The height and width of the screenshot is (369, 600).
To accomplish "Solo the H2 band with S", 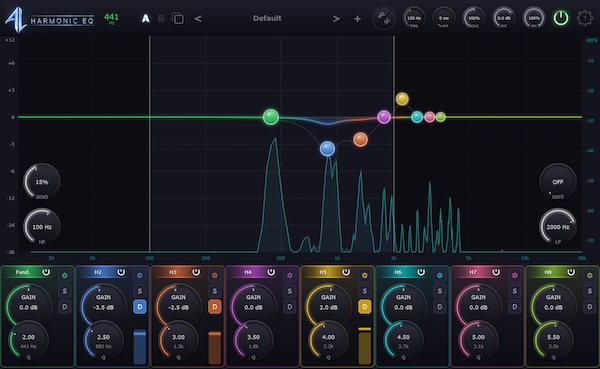I will coord(140,291).
